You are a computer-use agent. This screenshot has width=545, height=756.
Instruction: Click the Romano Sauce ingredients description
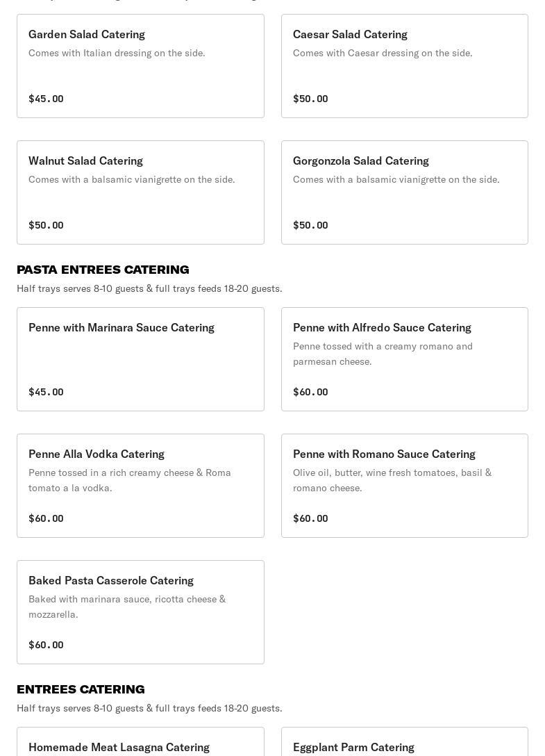click(392, 480)
